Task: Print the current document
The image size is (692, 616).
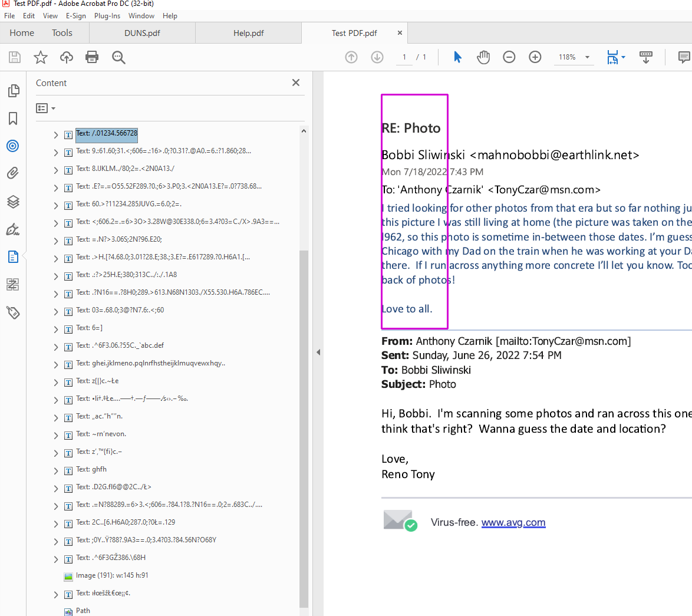Action: (93, 57)
